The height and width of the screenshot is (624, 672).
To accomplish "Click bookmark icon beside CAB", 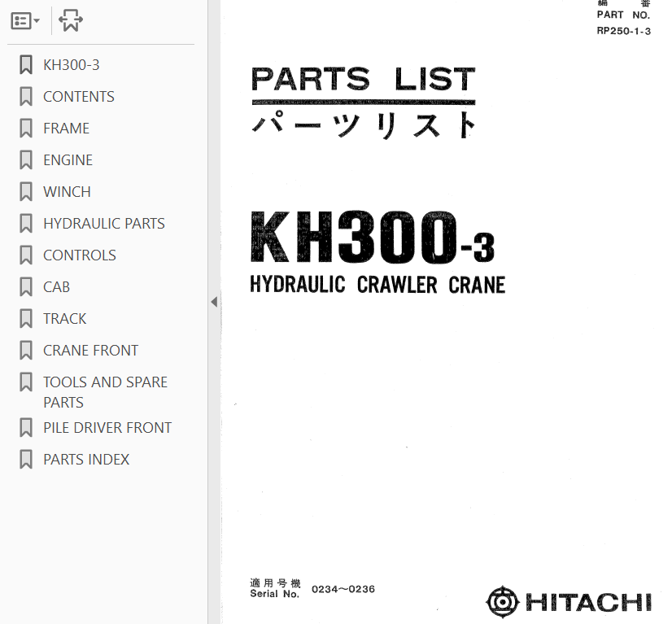I will tap(26, 286).
